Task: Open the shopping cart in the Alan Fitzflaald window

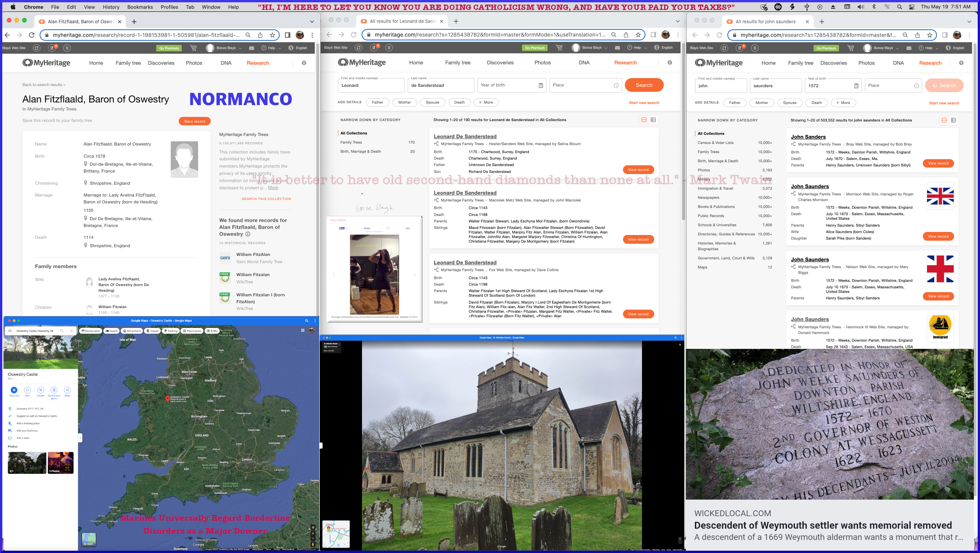Action: click(x=194, y=48)
